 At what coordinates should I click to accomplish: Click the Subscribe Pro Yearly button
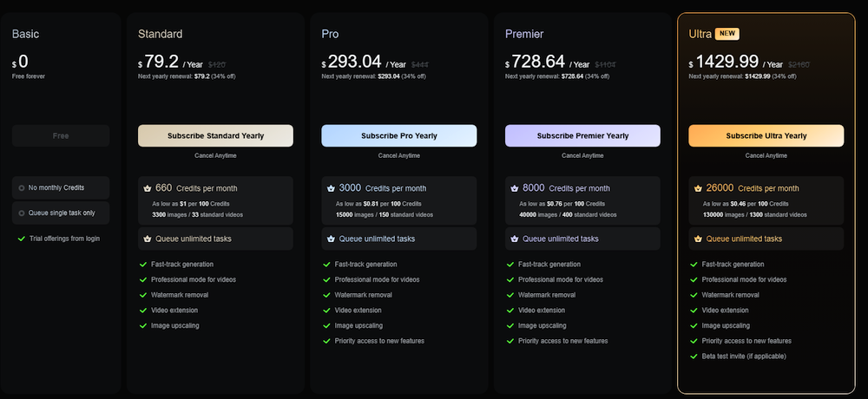coord(399,135)
